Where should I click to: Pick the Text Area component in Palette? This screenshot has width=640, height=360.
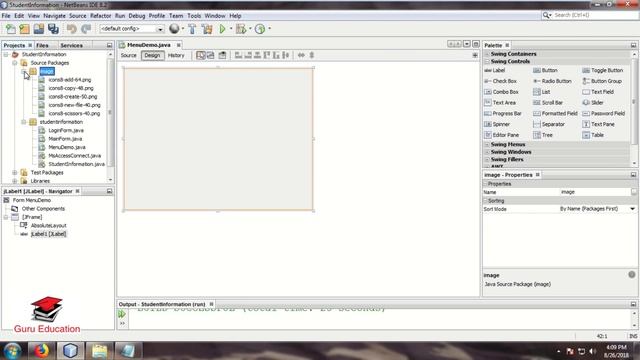tap(500, 103)
